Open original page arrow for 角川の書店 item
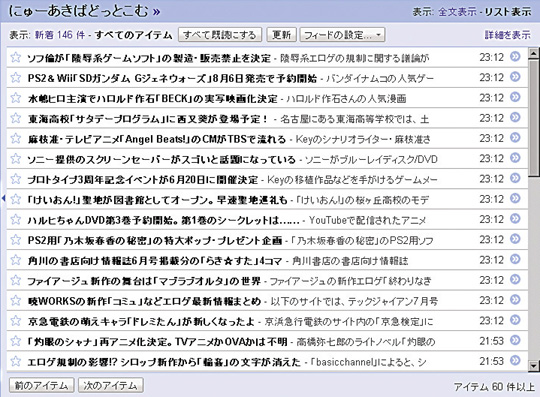The image size is (540, 397). tap(515, 259)
